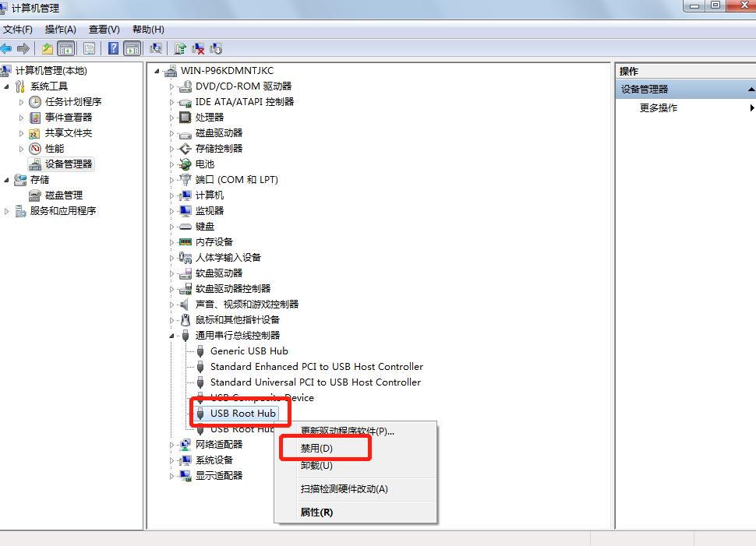Toggle the console tree pane icon
This screenshot has width=756, height=546.
pos(67,48)
